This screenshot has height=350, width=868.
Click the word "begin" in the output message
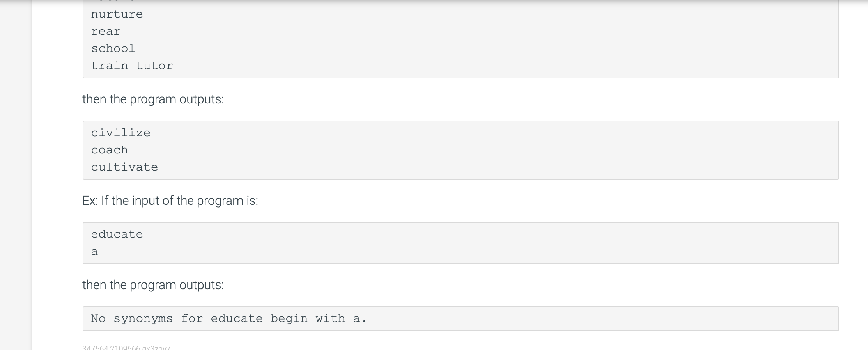(289, 319)
